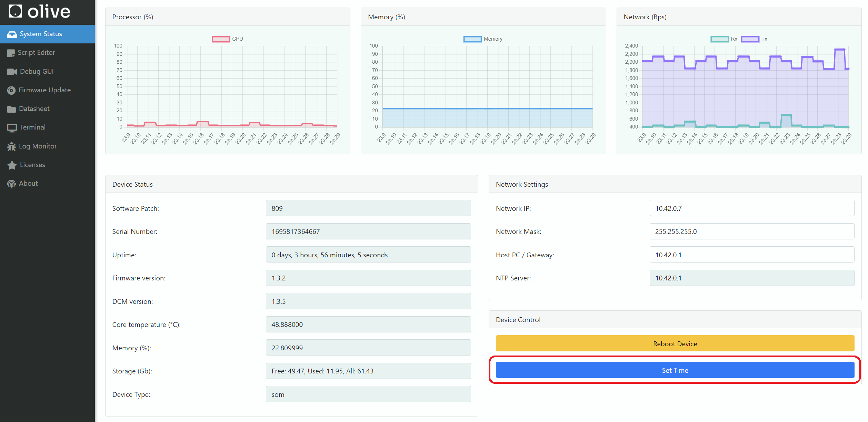Select the Serial Number value field
The width and height of the screenshot is (868, 422).
click(368, 231)
